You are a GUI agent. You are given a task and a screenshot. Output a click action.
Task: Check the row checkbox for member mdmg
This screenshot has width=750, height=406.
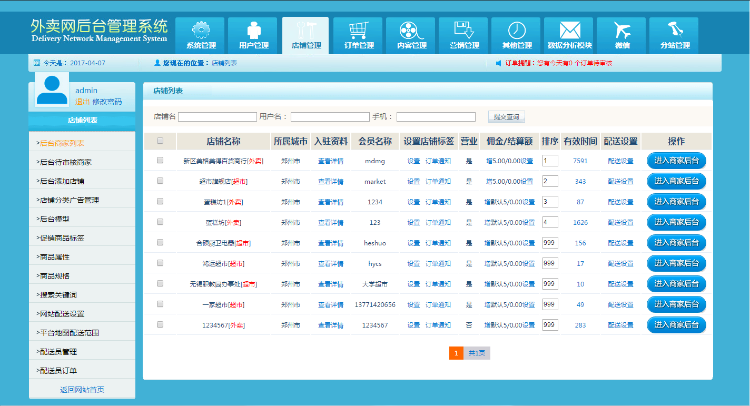tap(160, 161)
